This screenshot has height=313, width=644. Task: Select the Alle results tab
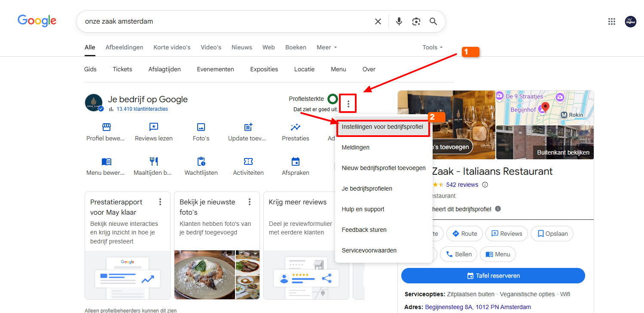pyautogui.click(x=90, y=47)
